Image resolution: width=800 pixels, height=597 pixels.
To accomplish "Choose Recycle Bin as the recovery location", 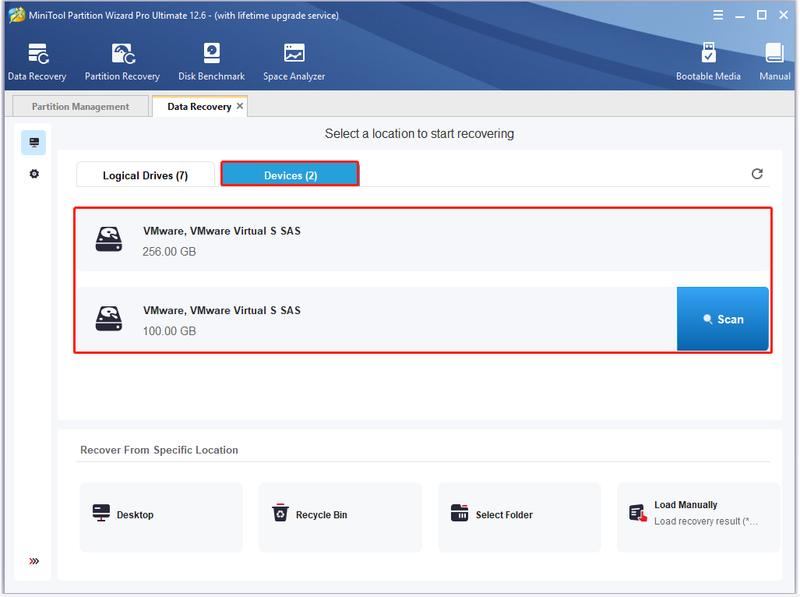I will pyautogui.click(x=340, y=517).
